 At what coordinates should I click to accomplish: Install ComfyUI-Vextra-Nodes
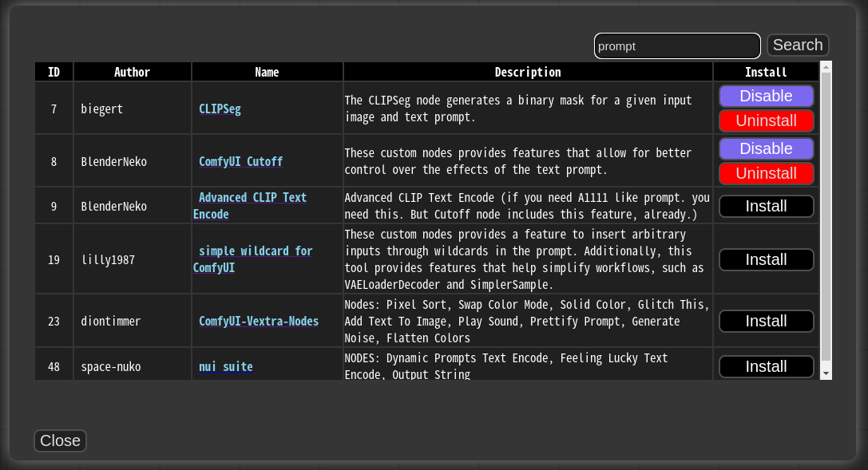coord(765,321)
